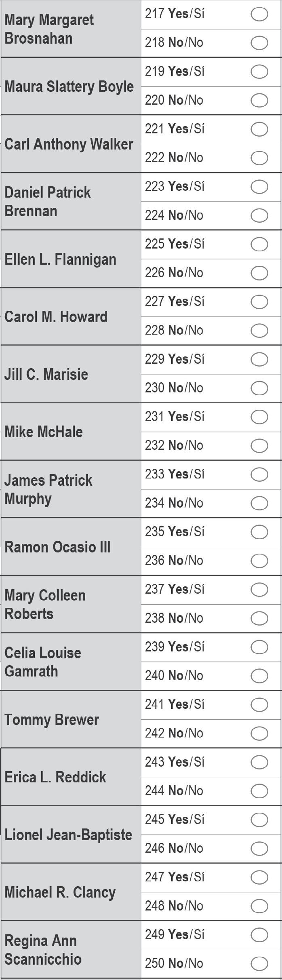Click the Ramon Ocasio III candidate name
282x980 pixels.
[x=57, y=547]
